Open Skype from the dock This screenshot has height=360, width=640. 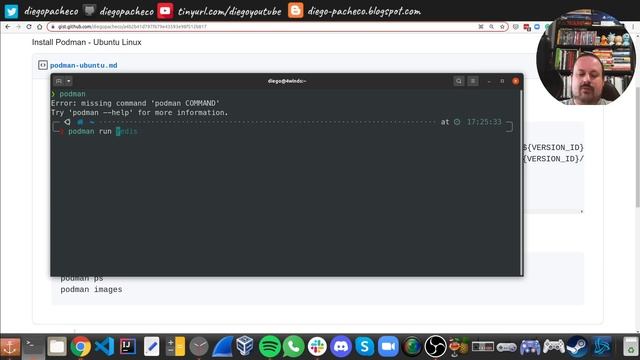tap(364, 346)
